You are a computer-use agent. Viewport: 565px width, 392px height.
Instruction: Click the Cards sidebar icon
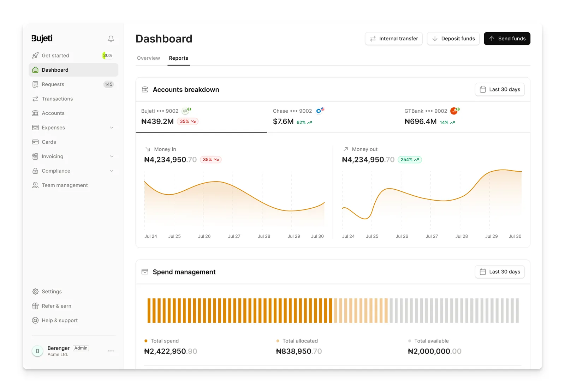pos(35,142)
